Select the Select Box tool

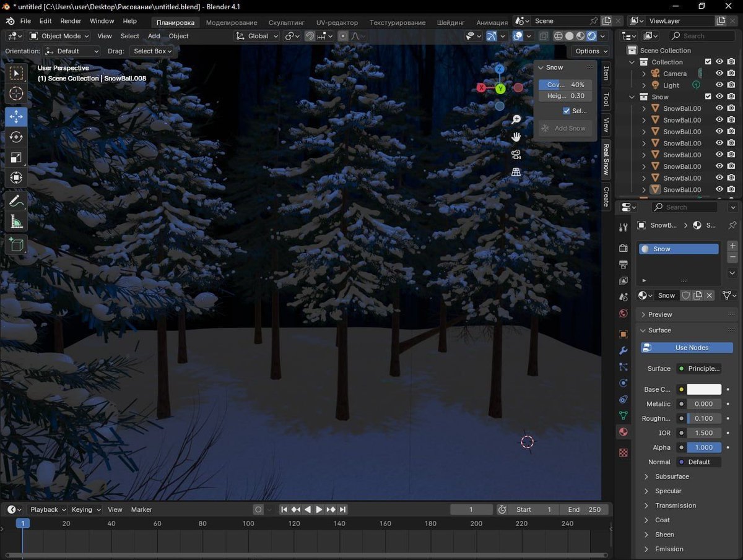click(x=16, y=73)
